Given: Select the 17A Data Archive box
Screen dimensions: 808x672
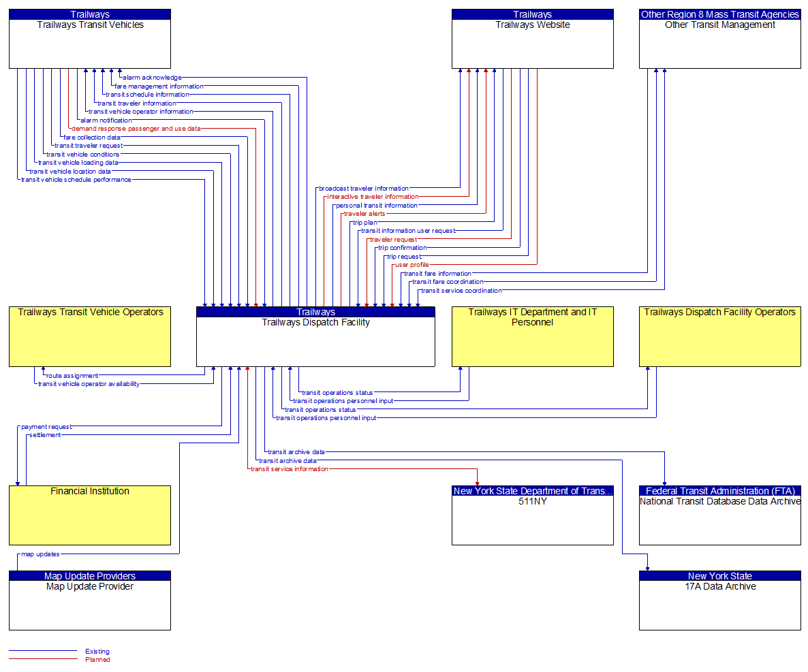Looking at the screenshot, I should pos(720,601).
